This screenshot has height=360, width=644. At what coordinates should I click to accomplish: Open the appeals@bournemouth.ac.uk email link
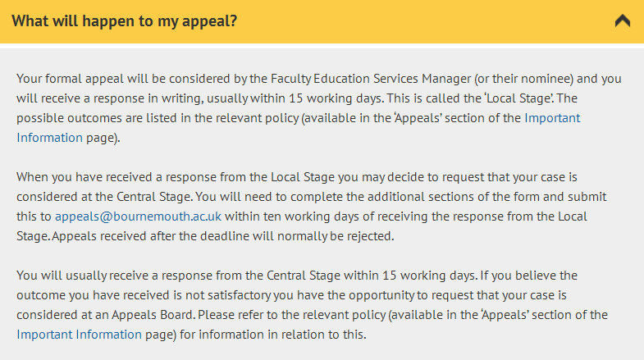pyautogui.click(x=138, y=216)
